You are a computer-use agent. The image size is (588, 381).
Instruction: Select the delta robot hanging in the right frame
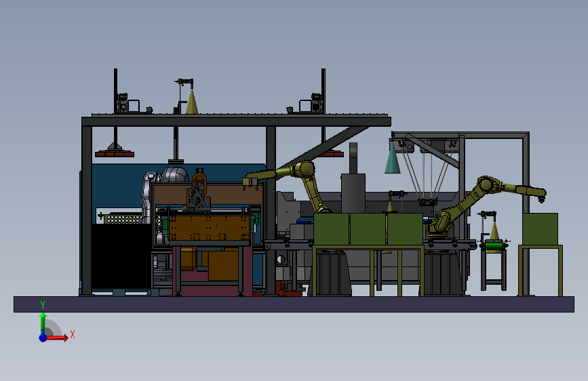pyautogui.click(x=428, y=172)
